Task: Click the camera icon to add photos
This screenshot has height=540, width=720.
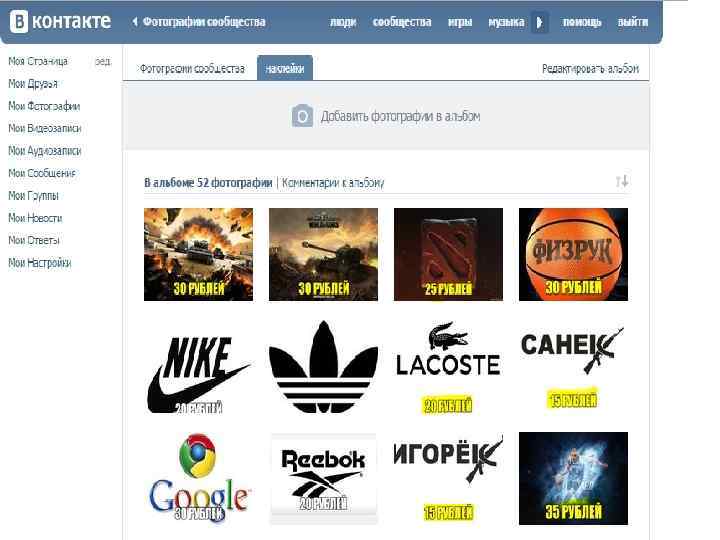Action: [x=303, y=116]
